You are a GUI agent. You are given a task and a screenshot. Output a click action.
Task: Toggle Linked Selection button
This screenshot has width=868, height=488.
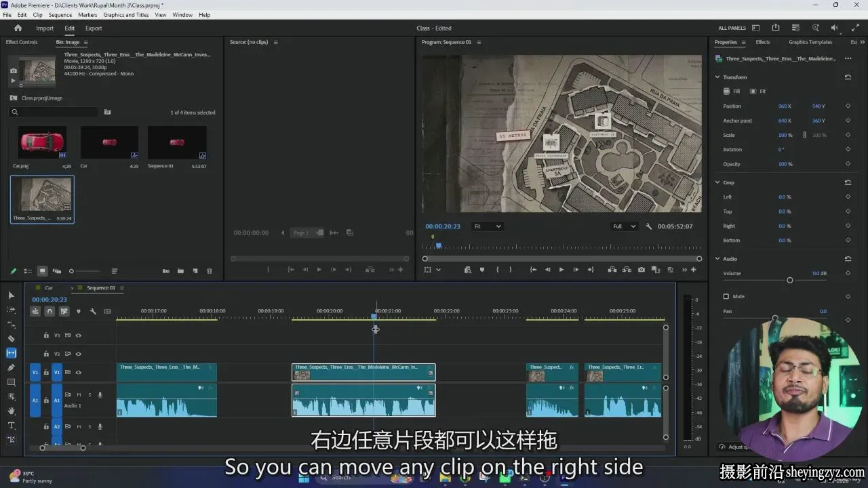click(64, 311)
